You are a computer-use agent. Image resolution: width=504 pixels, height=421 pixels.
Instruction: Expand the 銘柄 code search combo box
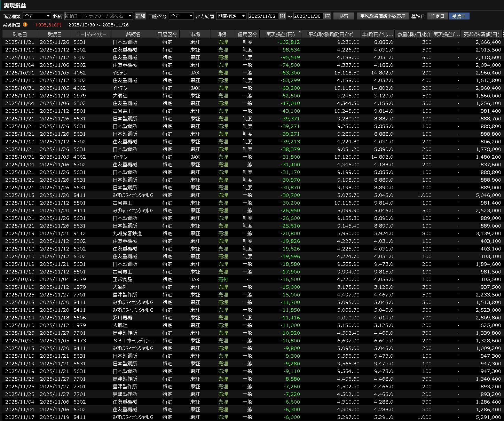(130, 16)
